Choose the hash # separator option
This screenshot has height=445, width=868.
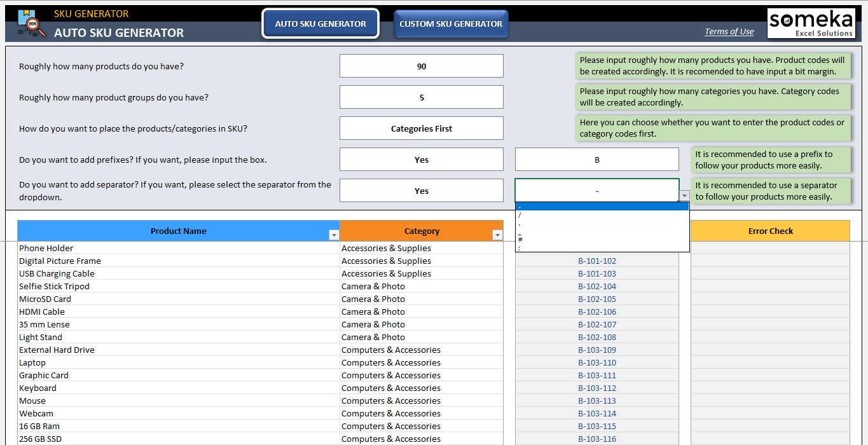602,239
